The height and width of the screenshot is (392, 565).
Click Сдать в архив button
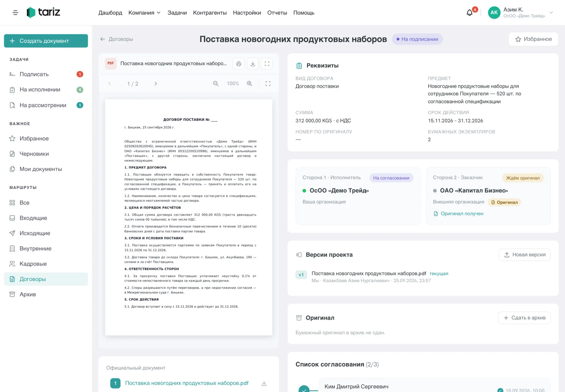click(524, 318)
